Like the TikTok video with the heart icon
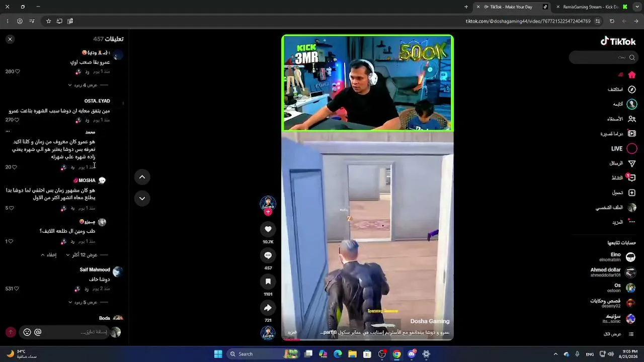 (x=268, y=229)
